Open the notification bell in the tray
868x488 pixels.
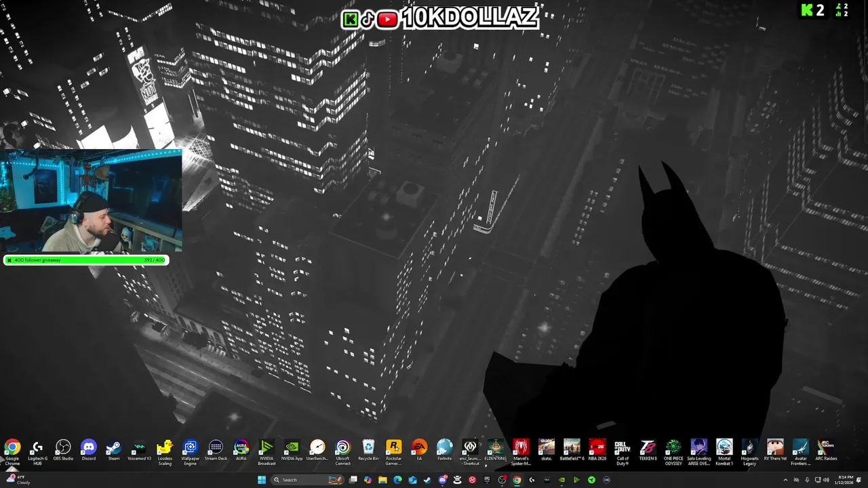click(x=859, y=480)
